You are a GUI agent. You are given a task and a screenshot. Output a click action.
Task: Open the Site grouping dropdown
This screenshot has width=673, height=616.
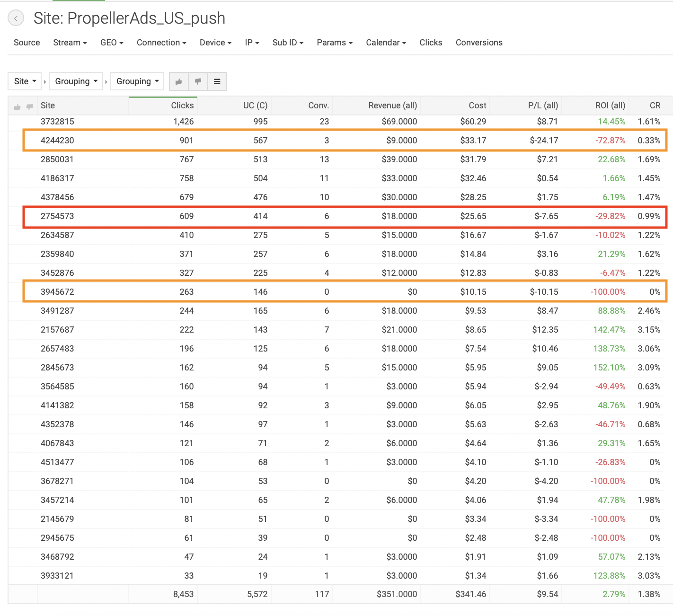(25, 81)
